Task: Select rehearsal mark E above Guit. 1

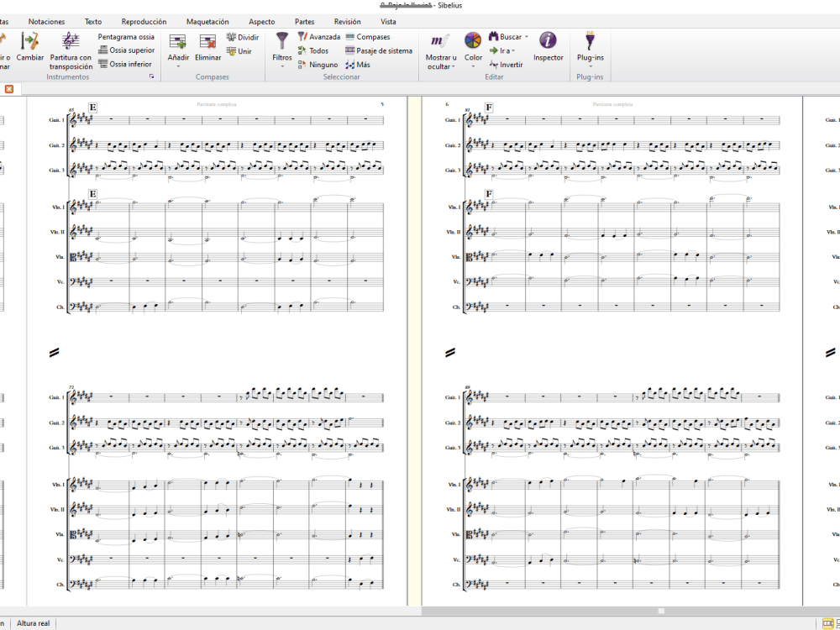Action: tap(92, 108)
